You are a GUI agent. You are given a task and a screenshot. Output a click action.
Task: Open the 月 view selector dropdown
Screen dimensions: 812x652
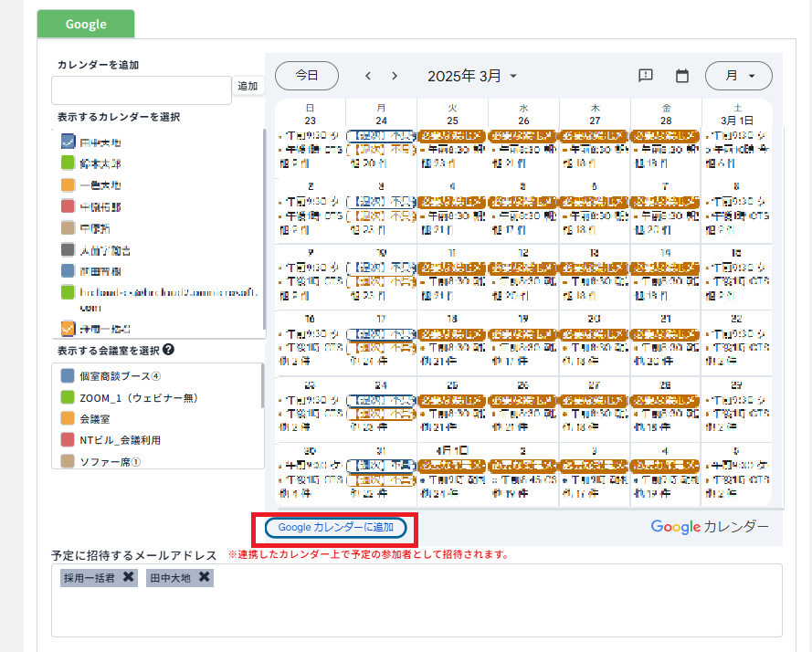click(738, 76)
